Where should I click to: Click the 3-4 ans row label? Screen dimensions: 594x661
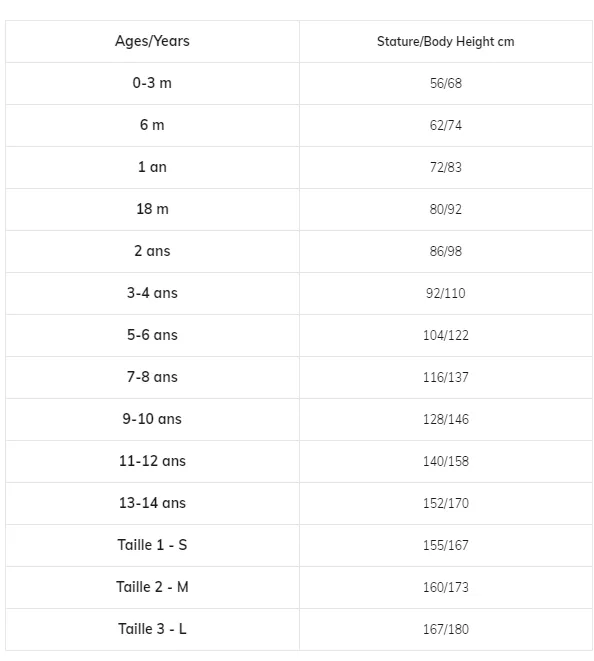152,293
